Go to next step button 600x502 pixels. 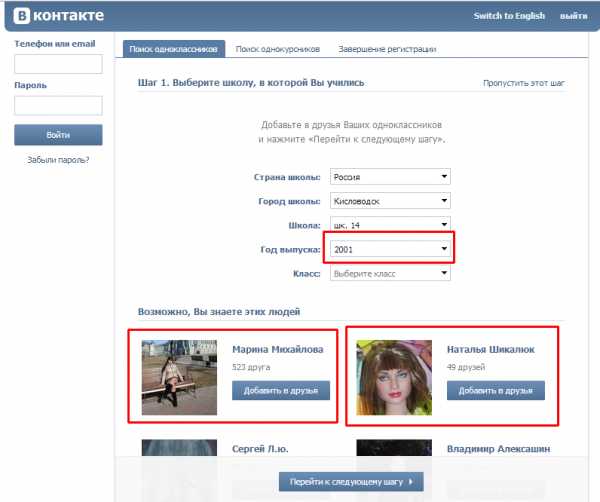[x=351, y=481]
